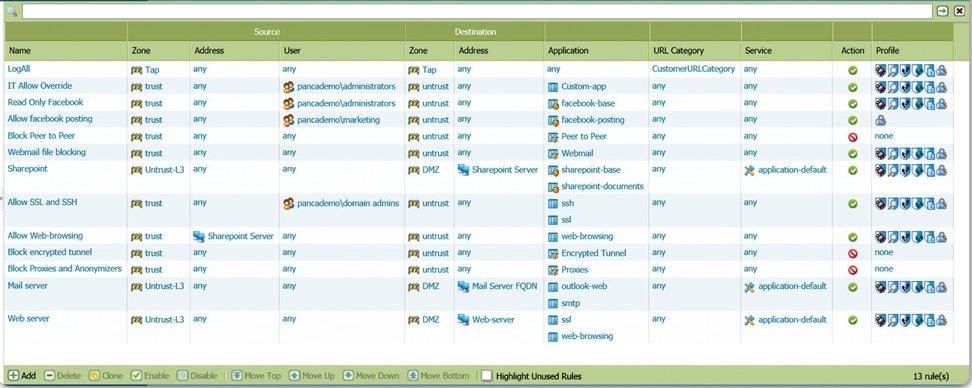
Task: Open the IT Allow Override rule
Action: pos(40,86)
